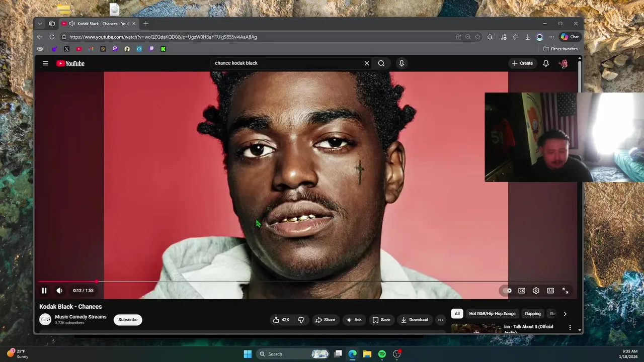Open the red YouTube bookmark

pyautogui.click(x=79, y=49)
